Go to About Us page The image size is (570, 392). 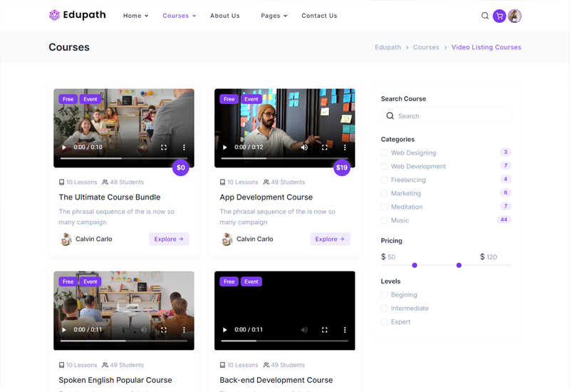tap(224, 16)
